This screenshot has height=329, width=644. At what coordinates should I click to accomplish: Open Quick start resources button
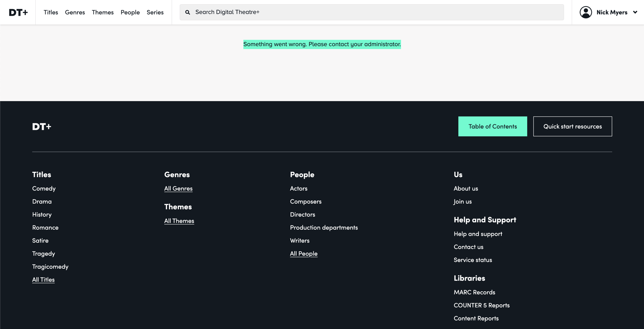point(572,127)
